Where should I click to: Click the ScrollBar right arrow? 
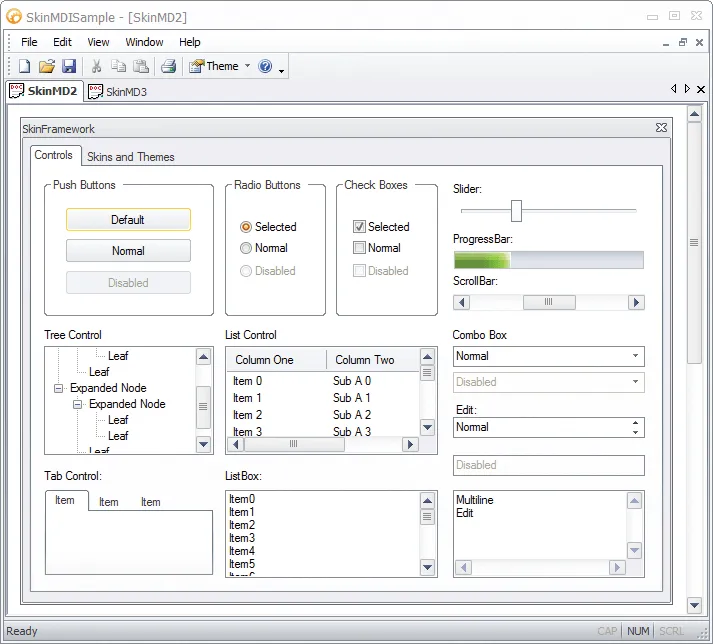pyautogui.click(x=636, y=302)
